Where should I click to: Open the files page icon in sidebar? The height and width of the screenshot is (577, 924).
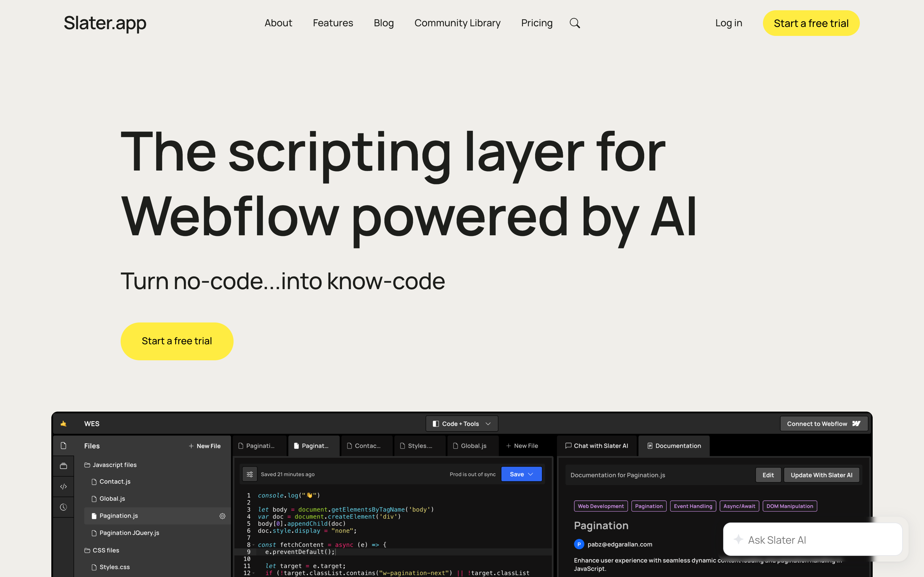click(x=64, y=445)
